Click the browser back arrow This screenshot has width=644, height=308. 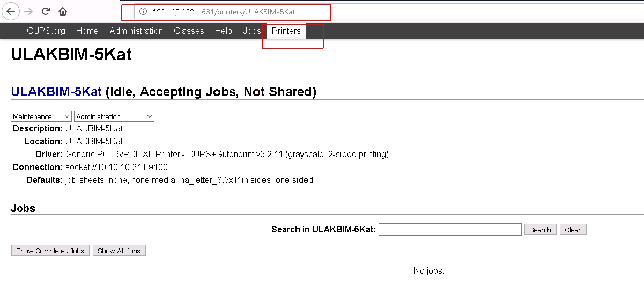coord(10,11)
